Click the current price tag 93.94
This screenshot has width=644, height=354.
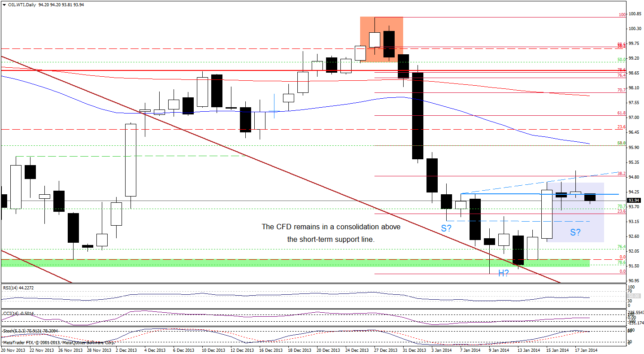point(634,200)
